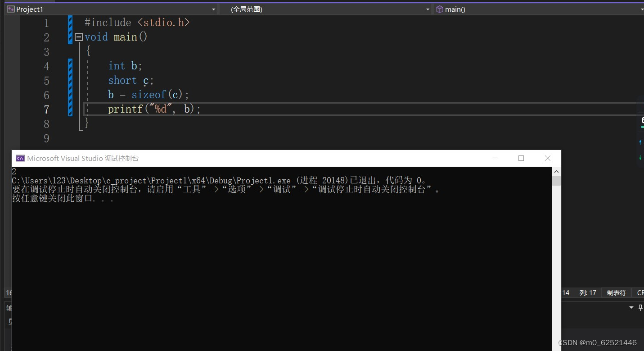
Task: Minimize the Visual Studio debug console window
Action: coord(495,158)
